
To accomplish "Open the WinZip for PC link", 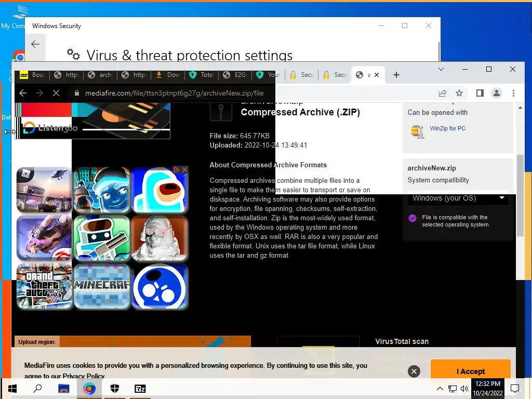I will [x=447, y=128].
